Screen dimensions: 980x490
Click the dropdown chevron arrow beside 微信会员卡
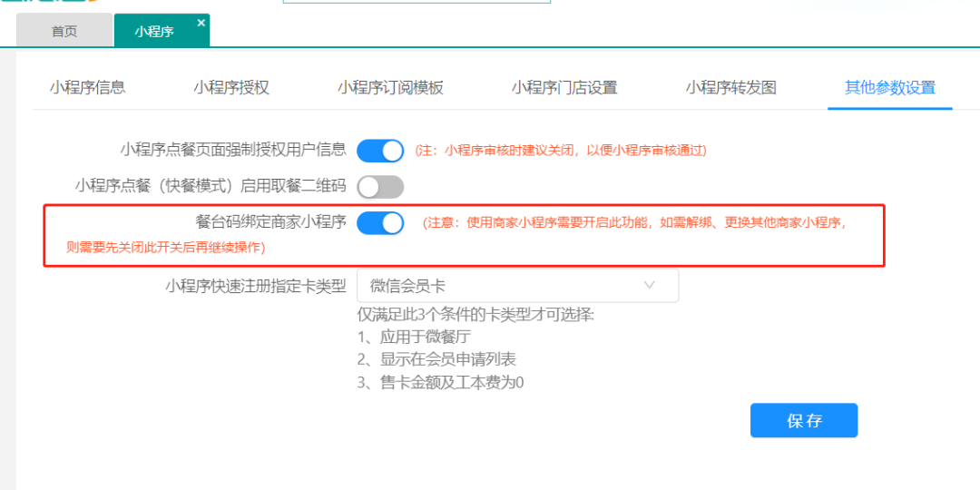(x=650, y=286)
